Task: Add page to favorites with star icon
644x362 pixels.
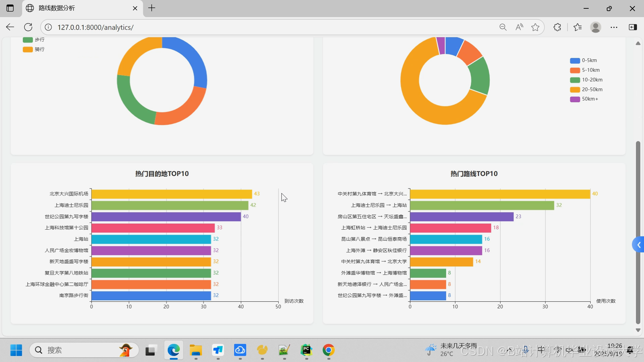Action: point(535,27)
